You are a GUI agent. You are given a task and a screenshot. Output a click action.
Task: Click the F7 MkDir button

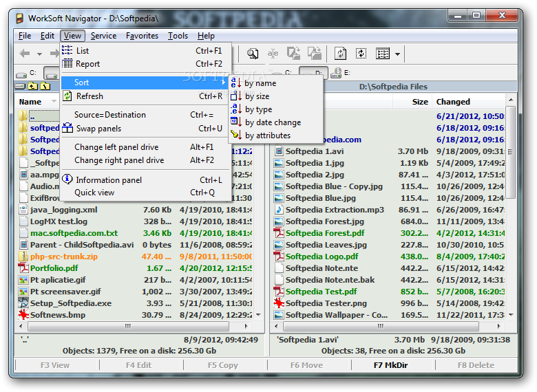tap(391, 365)
